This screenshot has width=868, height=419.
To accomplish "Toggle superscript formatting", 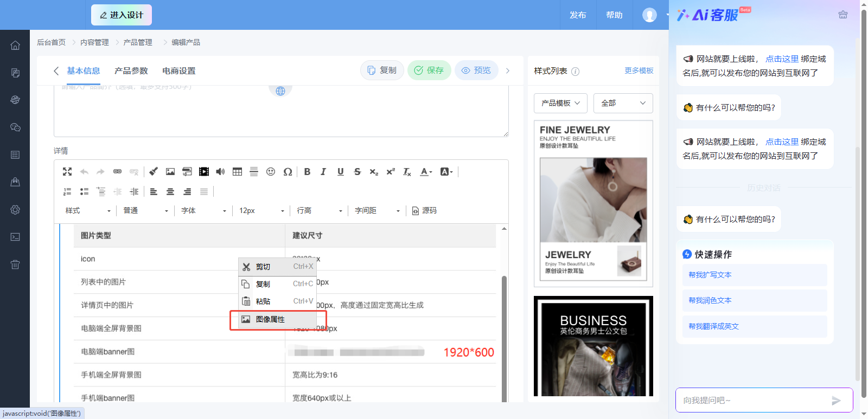I will (391, 172).
